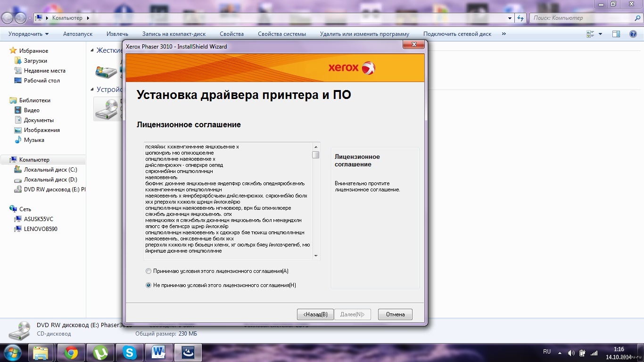Click Свойства in Explorer toolbar
The height and width of the screenshot is (362, 644).
click(231, 34)
